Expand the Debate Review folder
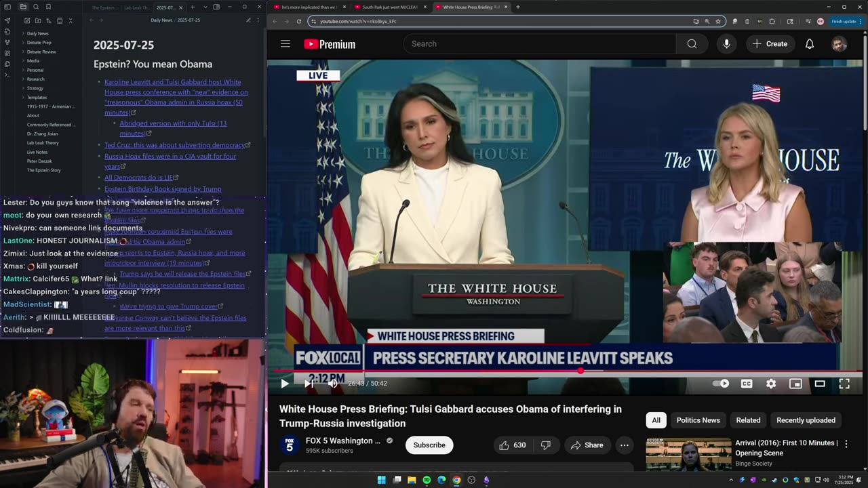This screenshot has height=488, width=868. 41,52
